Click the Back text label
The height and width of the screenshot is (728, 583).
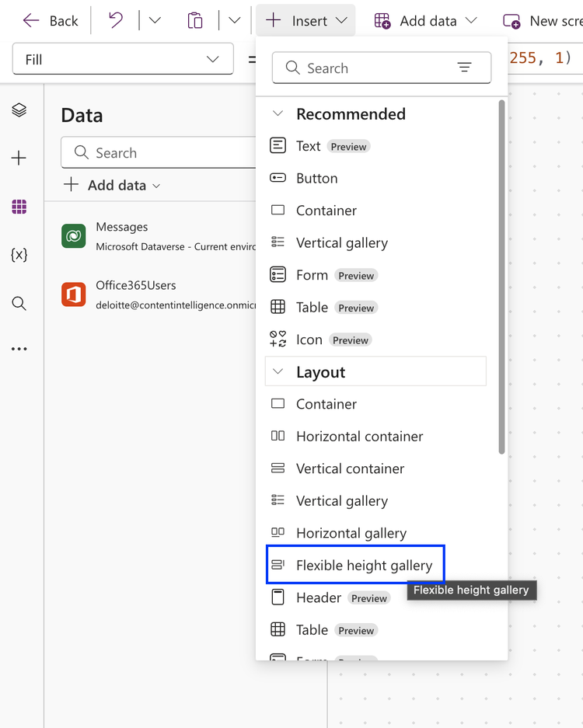click(64, 21)
